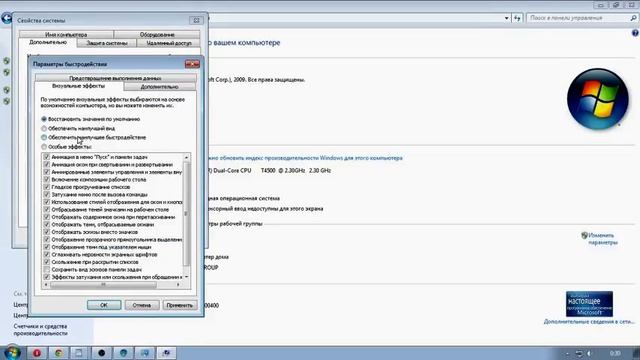The height and width of the screenshot is (360, 640).
Task: Select 'Восстановить значения по умолчанию' radio button
Action: [44, 119]
